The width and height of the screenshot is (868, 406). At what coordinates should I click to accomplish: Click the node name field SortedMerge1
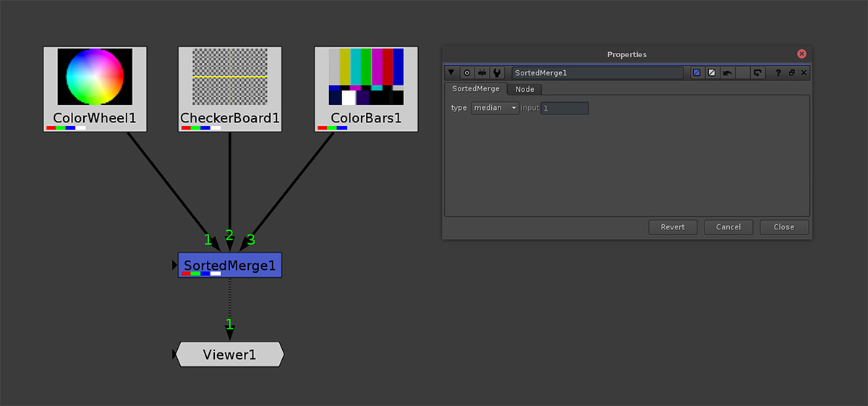tap(597, 73)
